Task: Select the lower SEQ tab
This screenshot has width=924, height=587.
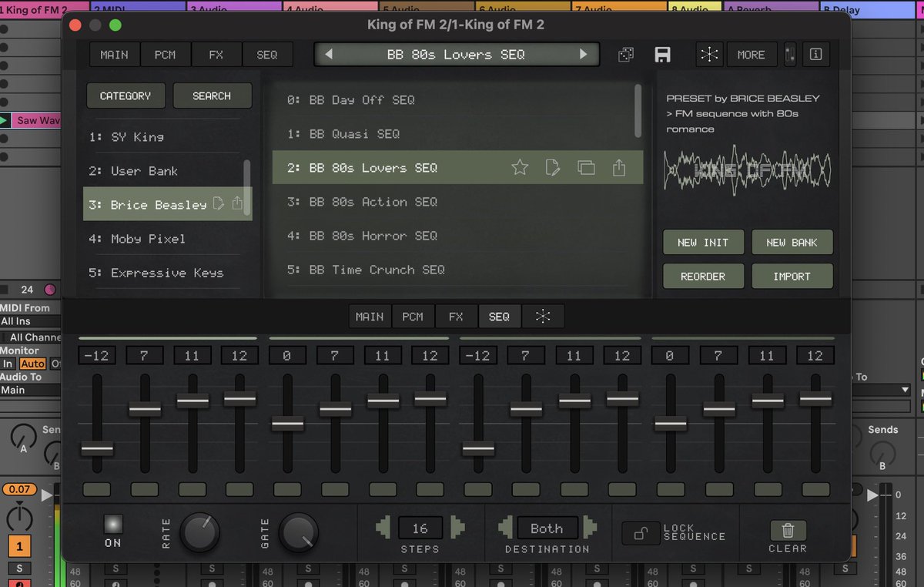Action: 499,317
